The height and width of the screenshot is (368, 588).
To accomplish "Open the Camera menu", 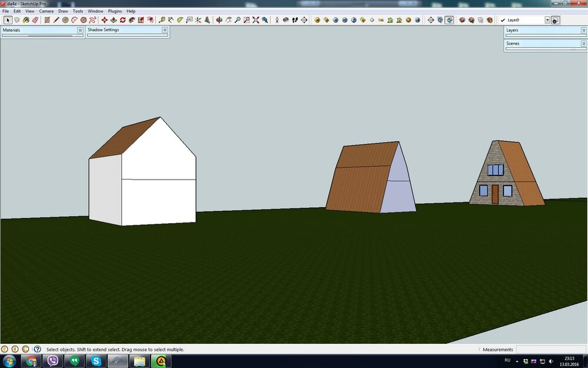I will (x=46, y=11).
